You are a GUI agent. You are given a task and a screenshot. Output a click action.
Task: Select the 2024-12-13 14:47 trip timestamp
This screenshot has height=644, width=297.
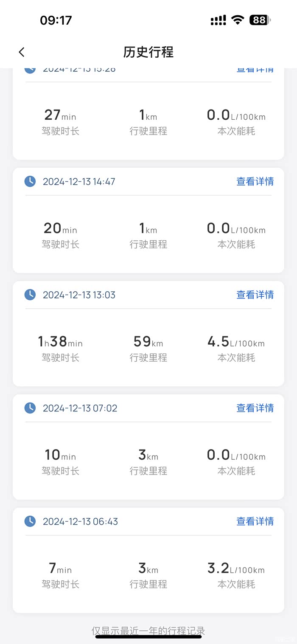[x=79, y=182]
